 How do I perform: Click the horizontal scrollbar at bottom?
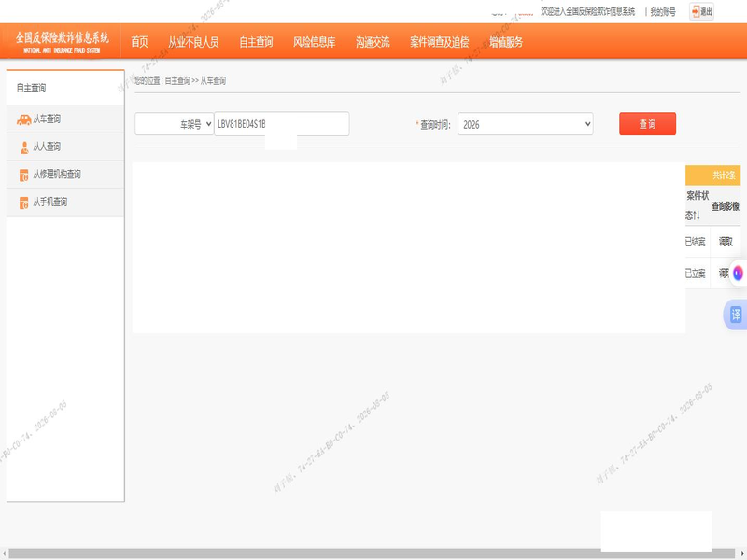pos(372,553)
